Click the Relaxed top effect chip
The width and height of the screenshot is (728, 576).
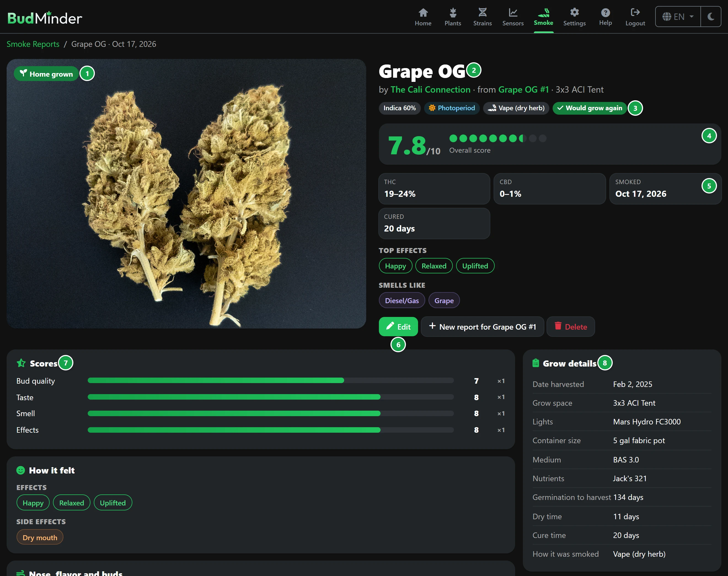[434, 266]
